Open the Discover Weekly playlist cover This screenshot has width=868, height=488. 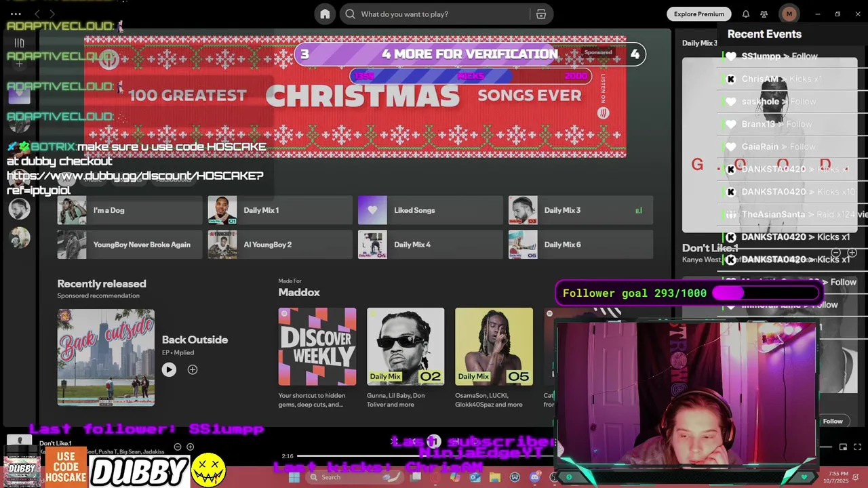[317, 346]
